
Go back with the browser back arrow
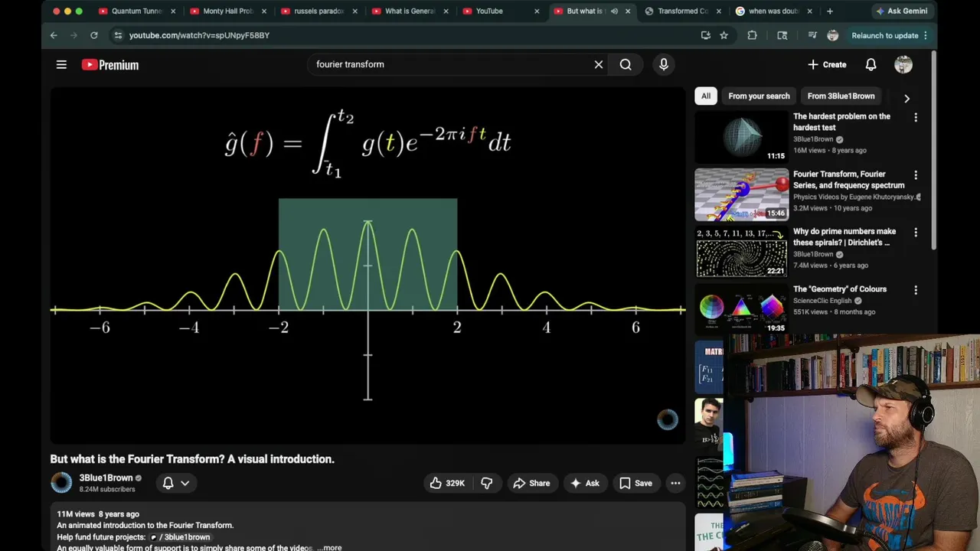click(54, 35)
